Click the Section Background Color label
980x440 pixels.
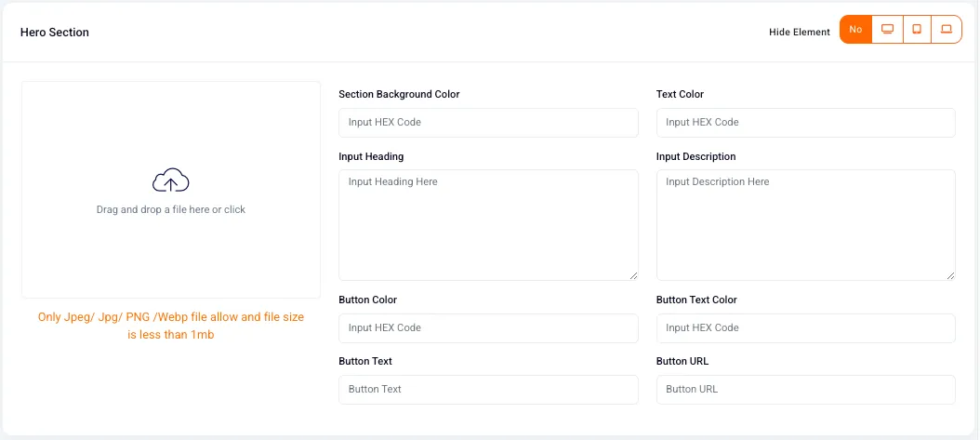399,94
